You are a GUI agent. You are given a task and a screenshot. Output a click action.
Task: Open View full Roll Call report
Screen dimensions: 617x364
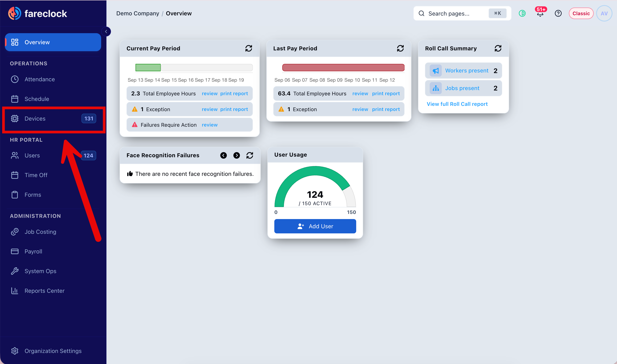457,104
